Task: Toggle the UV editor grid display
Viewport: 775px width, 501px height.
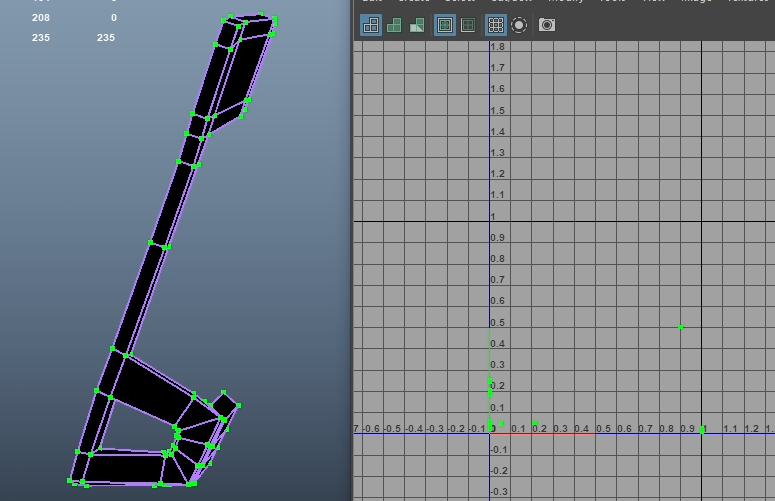Action: (x=496, y=25)
